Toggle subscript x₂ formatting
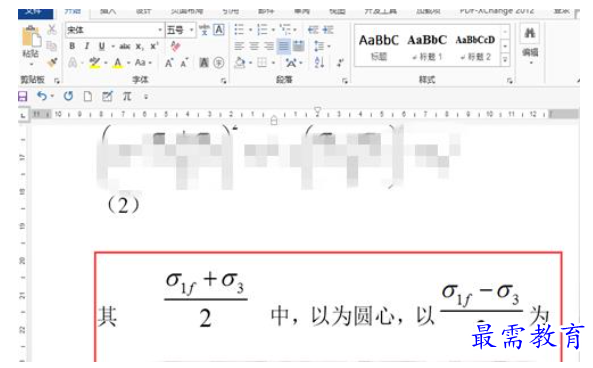 140,47
